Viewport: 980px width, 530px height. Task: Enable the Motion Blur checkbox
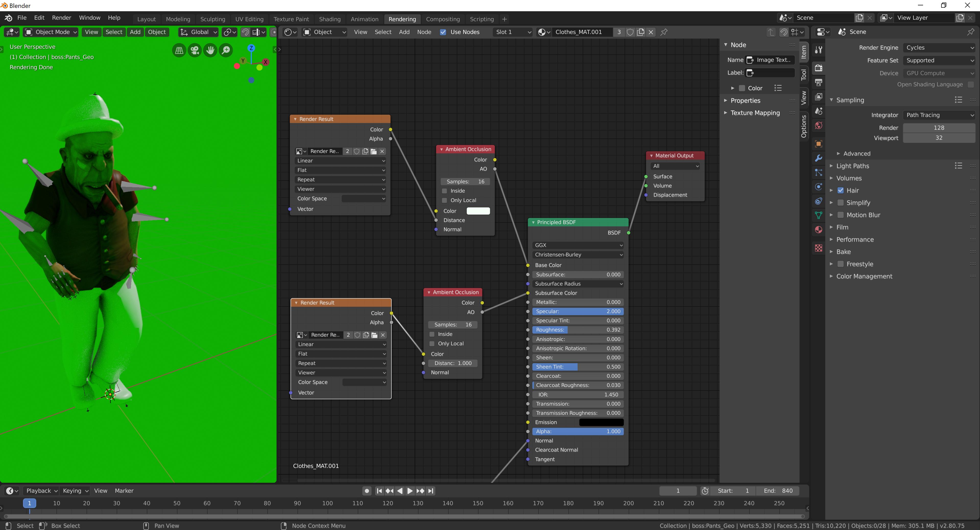coord(840,215)
